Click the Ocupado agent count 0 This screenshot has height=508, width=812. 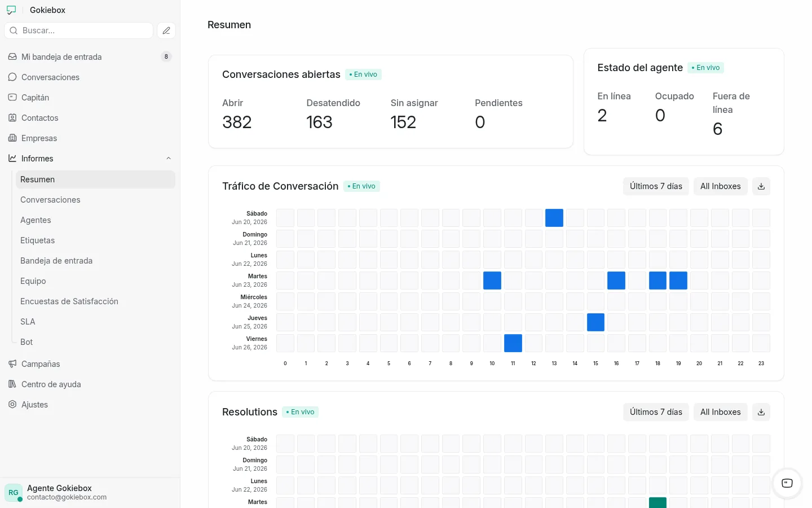660,116
